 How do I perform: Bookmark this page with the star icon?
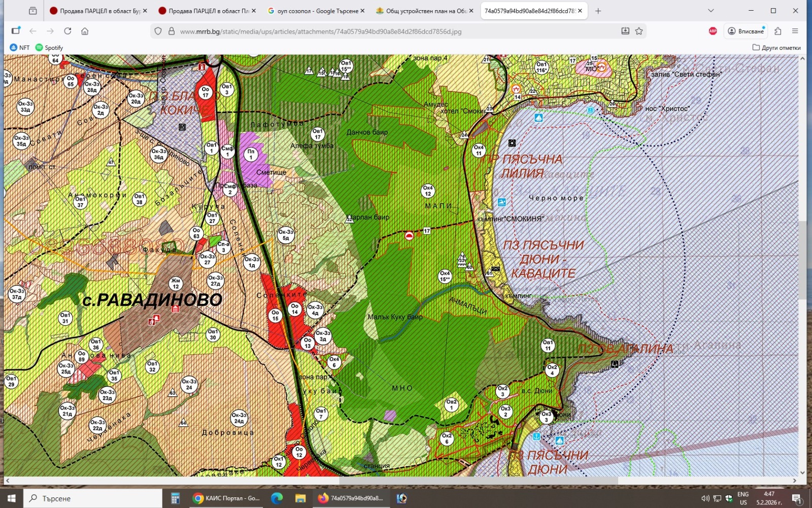(x=639, y=31)
